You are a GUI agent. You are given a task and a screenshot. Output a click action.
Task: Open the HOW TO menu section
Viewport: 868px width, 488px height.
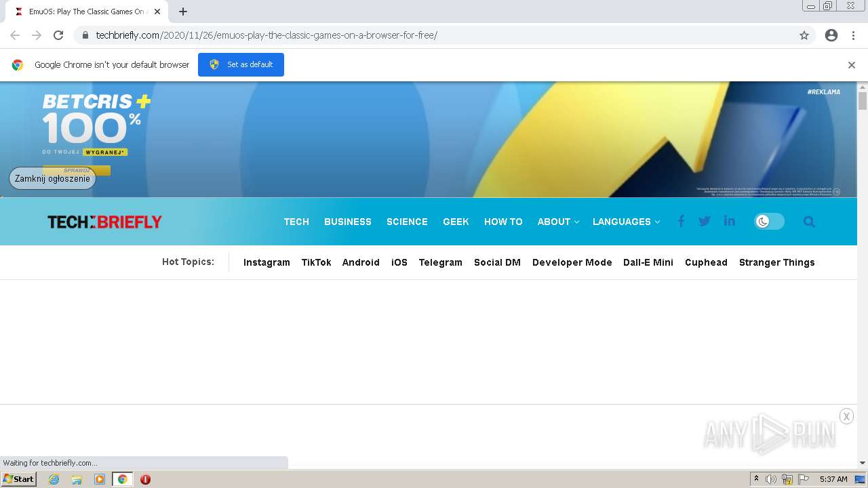503,222
